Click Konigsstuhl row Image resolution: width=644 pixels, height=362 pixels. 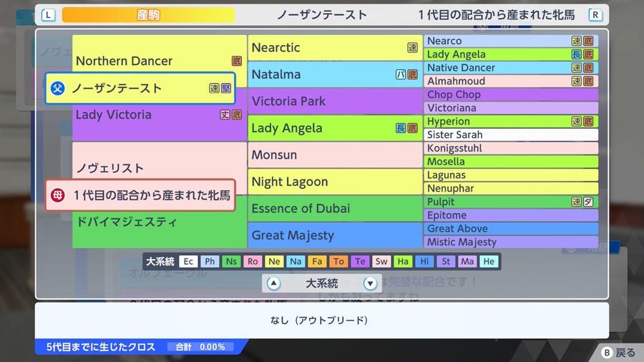(x=510, y=148)
